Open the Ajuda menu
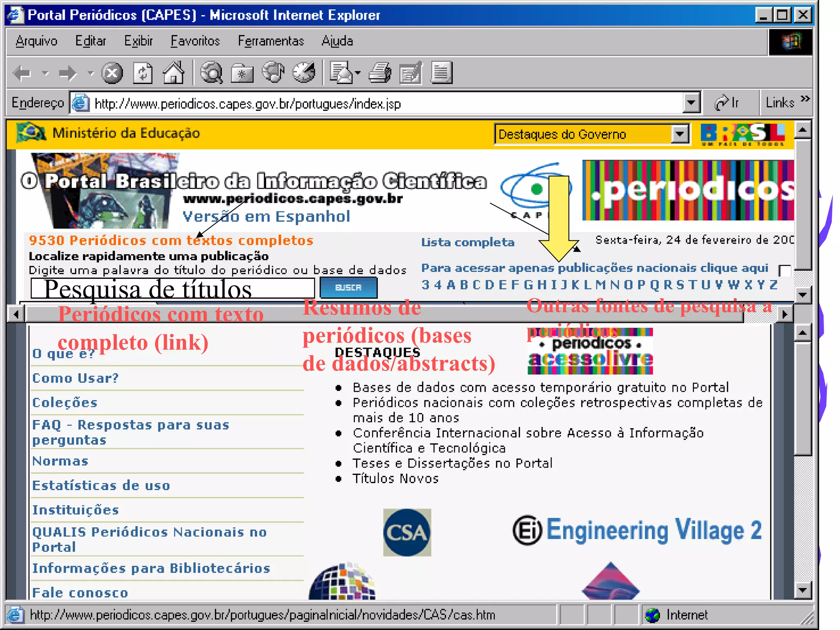 pos(337,41)
